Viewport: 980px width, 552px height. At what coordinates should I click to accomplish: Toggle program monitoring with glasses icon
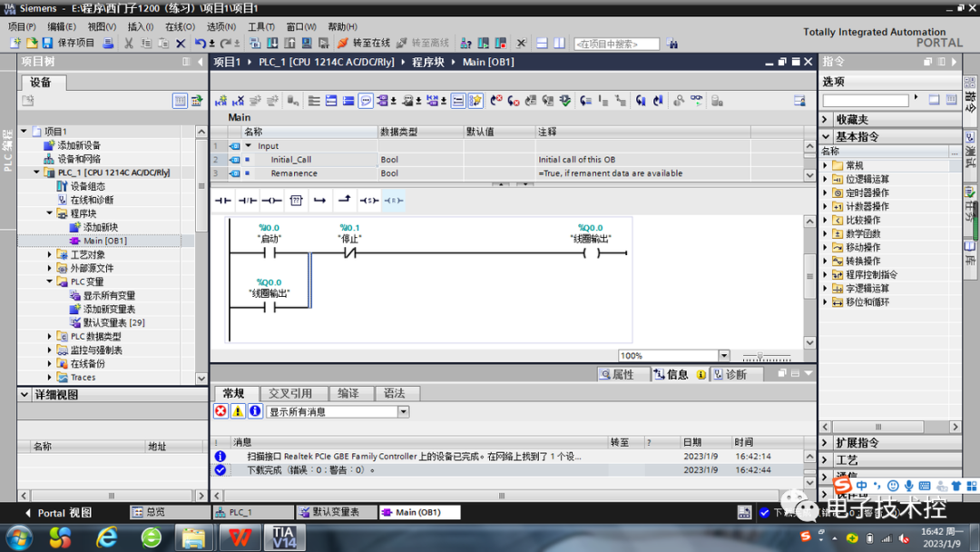point(696,101)
